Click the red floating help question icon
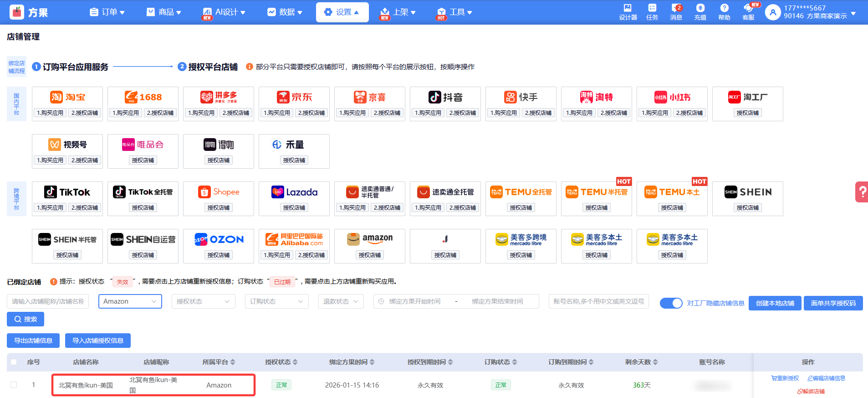Viewport: 868px width, 398px height. click(x=862, y=192)
